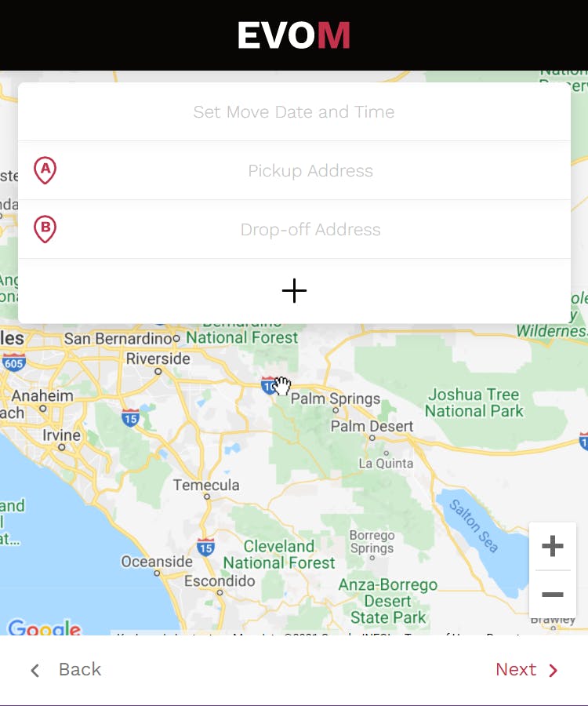Image resolution: width=588 pixels, height=706 pixels.
Task: Go to the Next step
Action: click(527, 670)
